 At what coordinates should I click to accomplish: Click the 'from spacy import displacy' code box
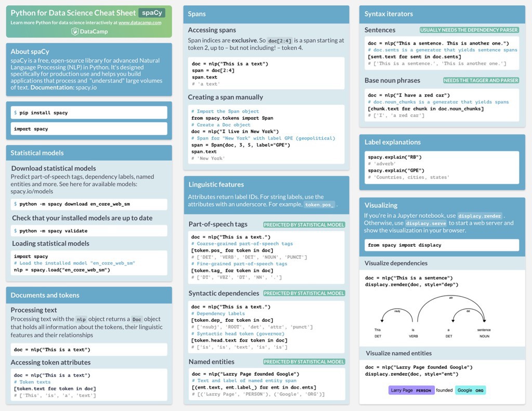pyautogui.click(x=442, y=245)
